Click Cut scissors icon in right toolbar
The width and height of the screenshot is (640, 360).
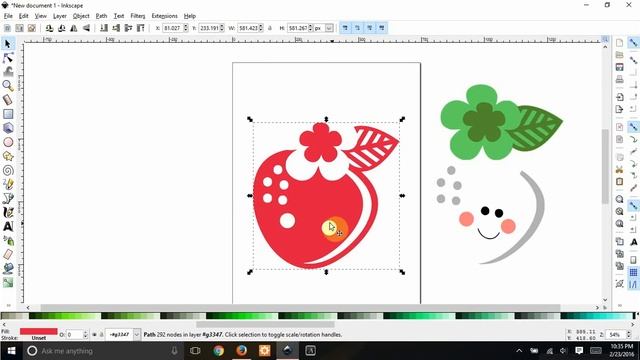coord(620,169)
